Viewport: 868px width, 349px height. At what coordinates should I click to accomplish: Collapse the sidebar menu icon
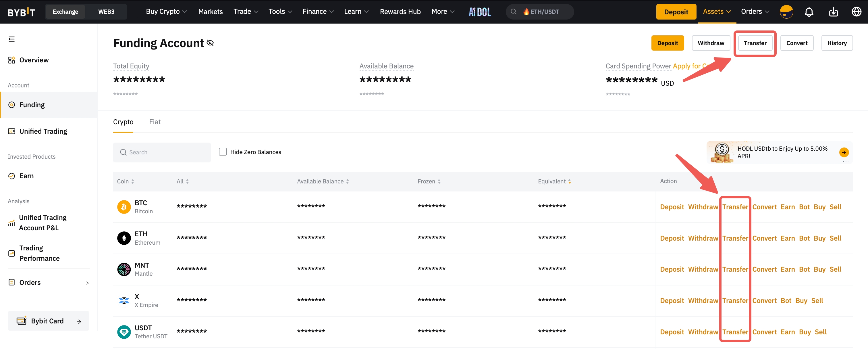point(11,39)
